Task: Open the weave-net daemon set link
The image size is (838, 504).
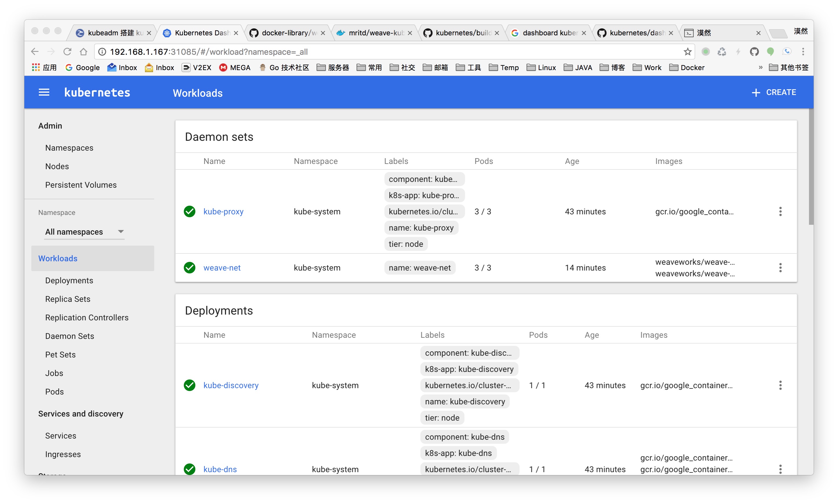Action: 222,268
